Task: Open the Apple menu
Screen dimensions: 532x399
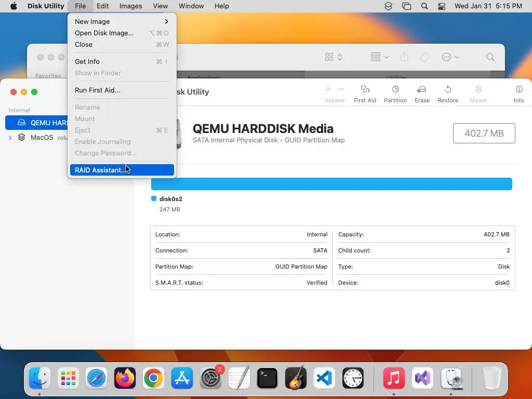Action: click(14, 6)
